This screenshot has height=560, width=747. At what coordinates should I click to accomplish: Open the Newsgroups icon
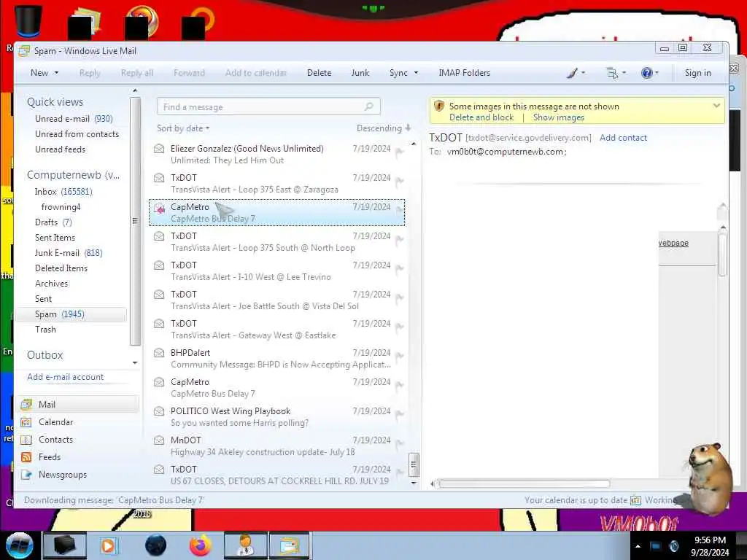[x=26, y=475]
